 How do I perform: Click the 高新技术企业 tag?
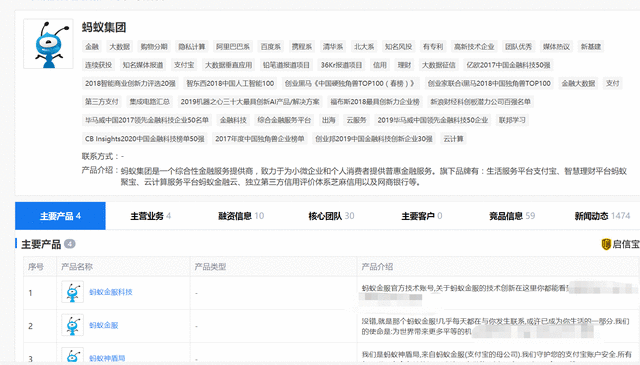coord(474,47)
